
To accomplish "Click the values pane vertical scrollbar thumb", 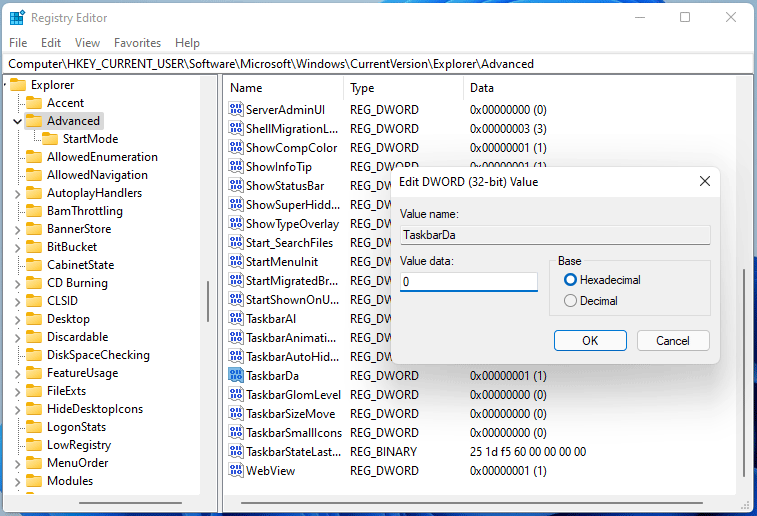I will pos(744,372).
